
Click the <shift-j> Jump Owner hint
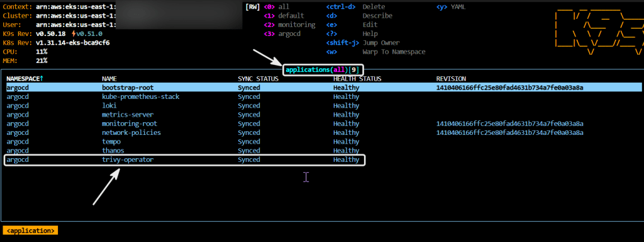tap(363, 43)
